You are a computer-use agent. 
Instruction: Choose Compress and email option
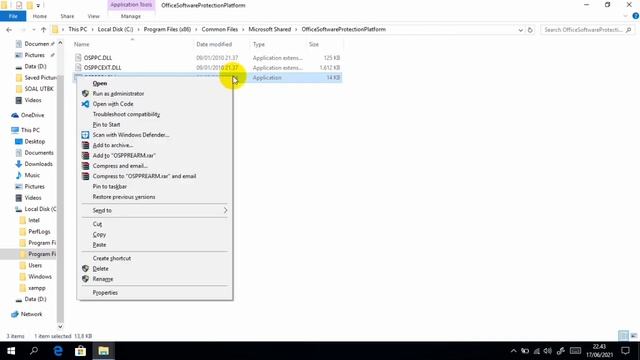(x=120, y=166)
